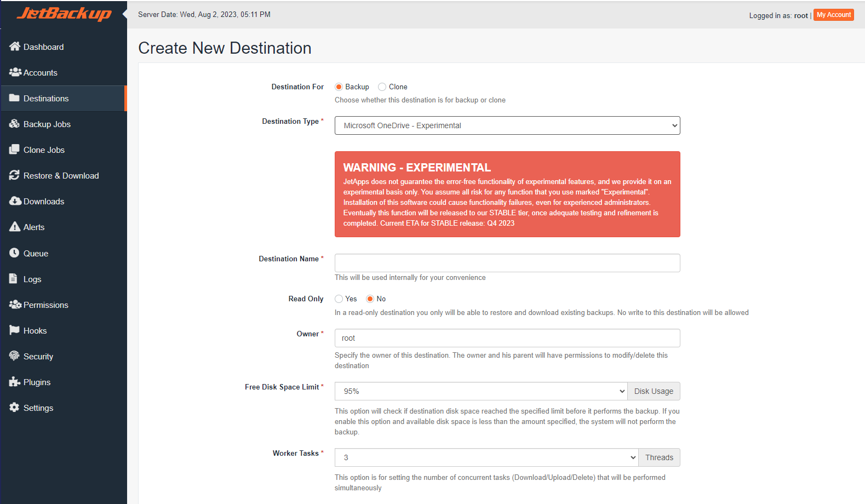The image size is (865, 504).
Task: Focus the Destination Name input field
Action: [x=507, y=263]
